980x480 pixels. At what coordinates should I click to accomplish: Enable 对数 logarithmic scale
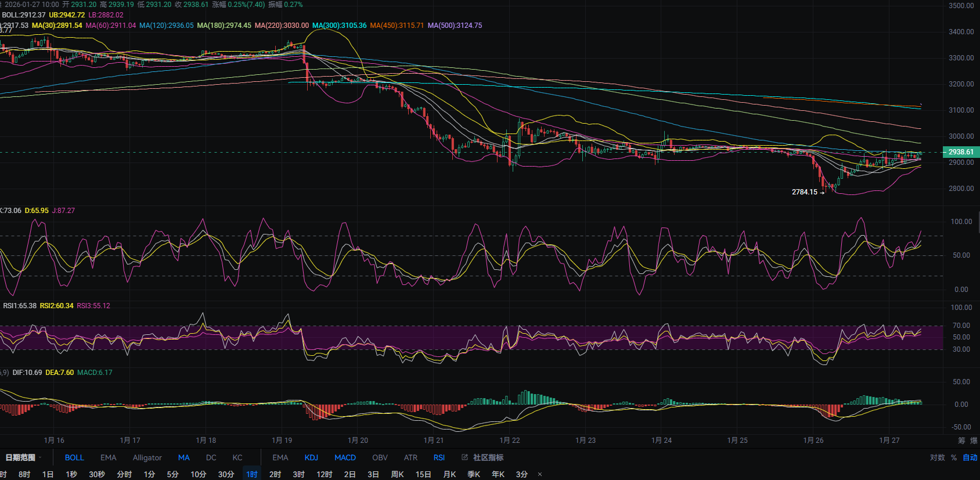point(937,457)
